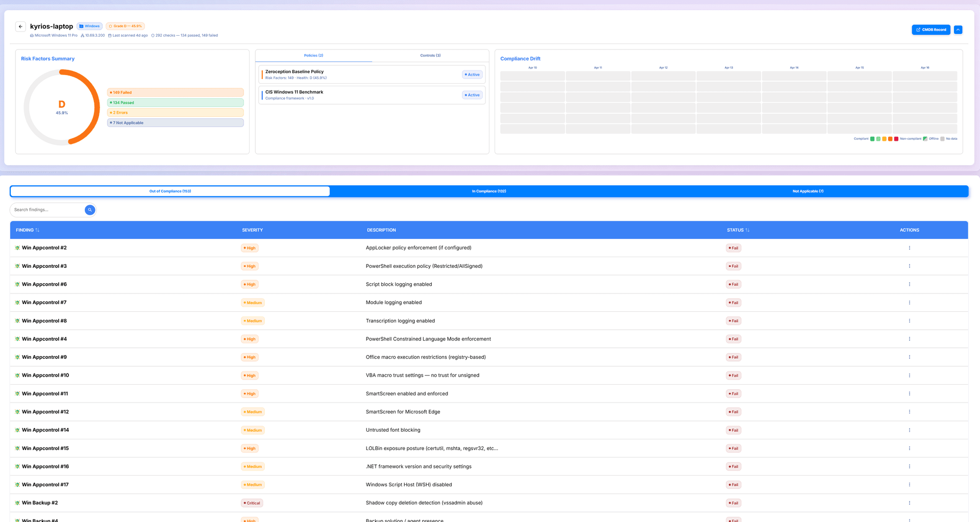Open actions menu for Win Appcontrol #15
This screenshot has height=522, width=980.
(x=909, y=449)
